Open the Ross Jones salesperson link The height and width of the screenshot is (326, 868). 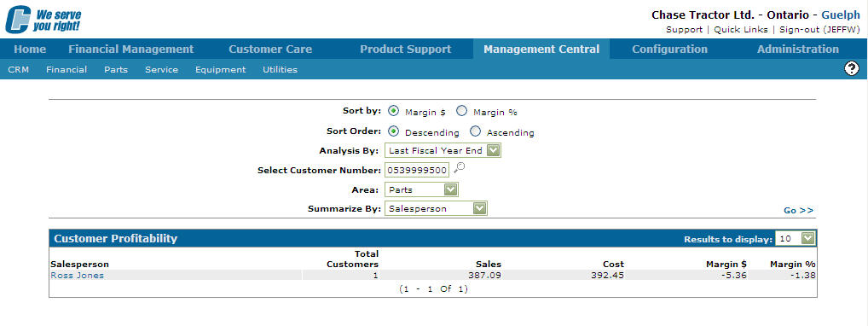point(77,275)
